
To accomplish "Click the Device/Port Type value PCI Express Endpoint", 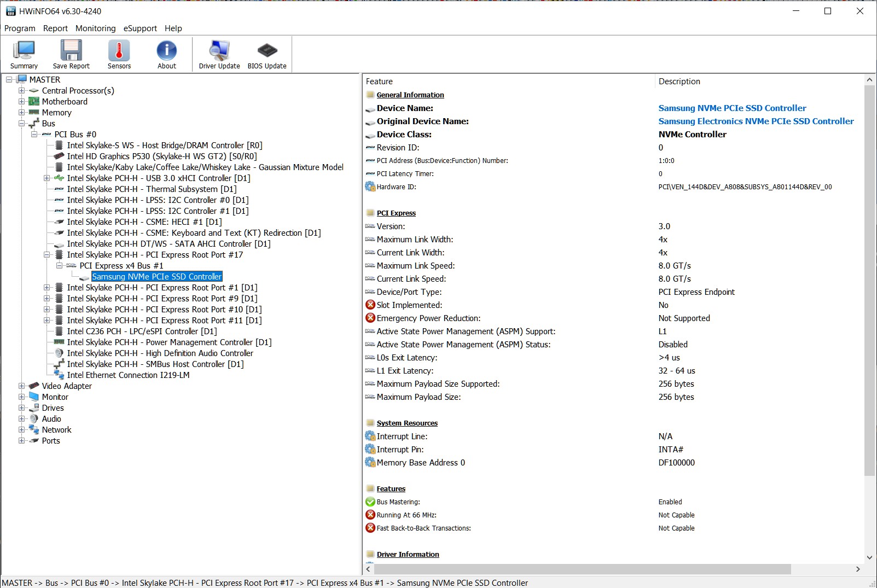I will point(696,292).
